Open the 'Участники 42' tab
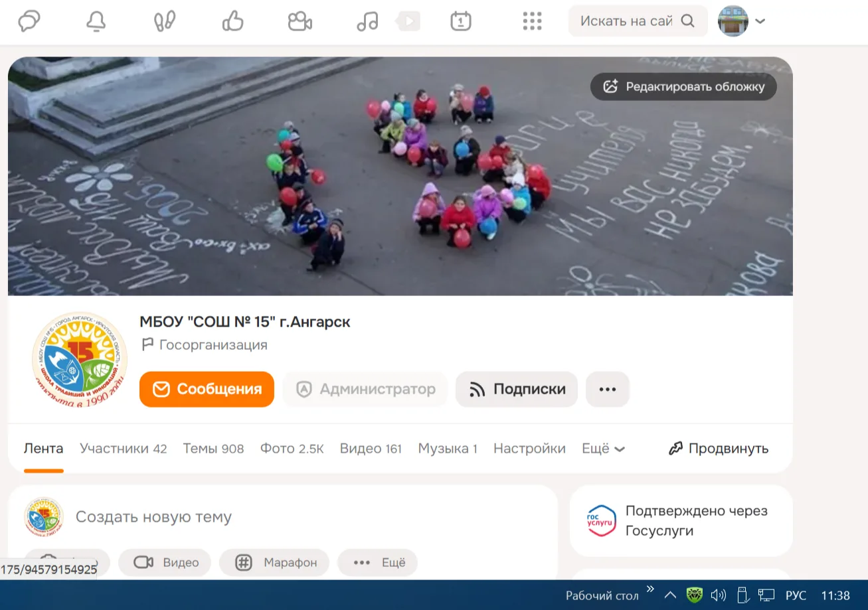Screen dimensions: 868x610 coord(124,449)
